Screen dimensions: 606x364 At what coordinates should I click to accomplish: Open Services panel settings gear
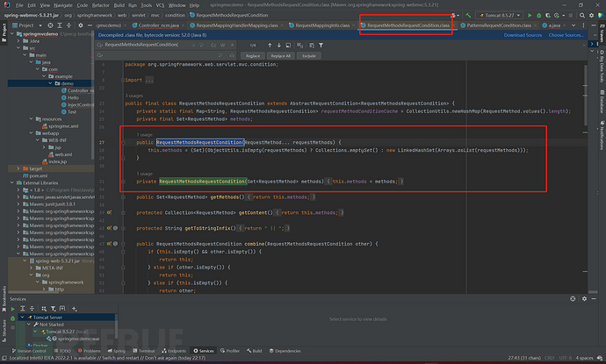[584, 299]
